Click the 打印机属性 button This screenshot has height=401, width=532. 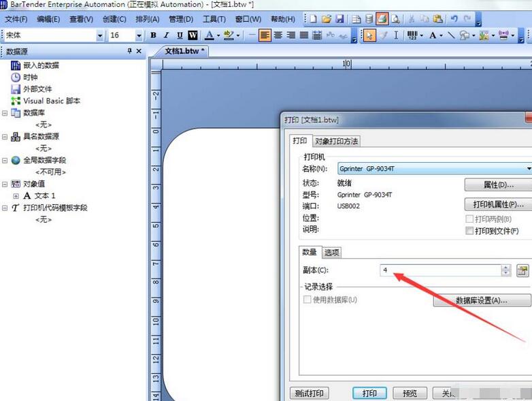pos(497,204)
